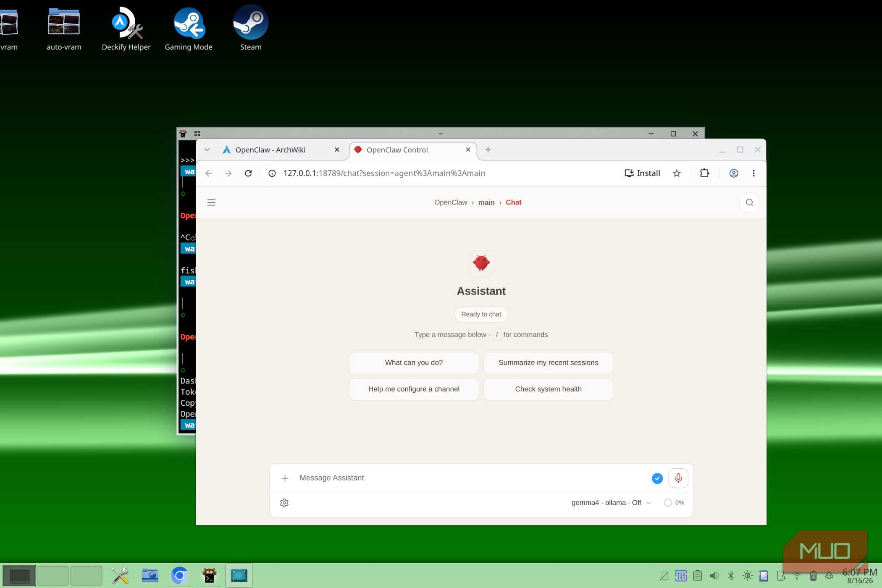Click the battery tray icon
Image resolution: width=882 pixels, height=588 pixels.
813,576
